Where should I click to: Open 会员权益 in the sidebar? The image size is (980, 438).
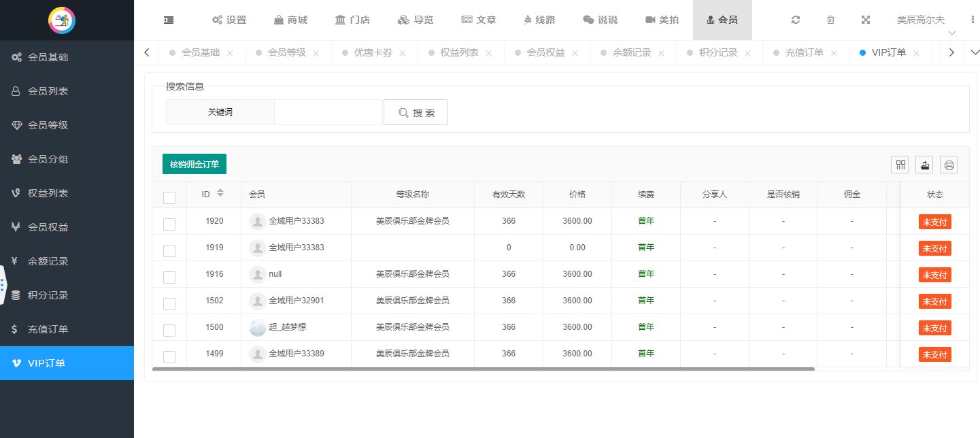click(67, 227)
